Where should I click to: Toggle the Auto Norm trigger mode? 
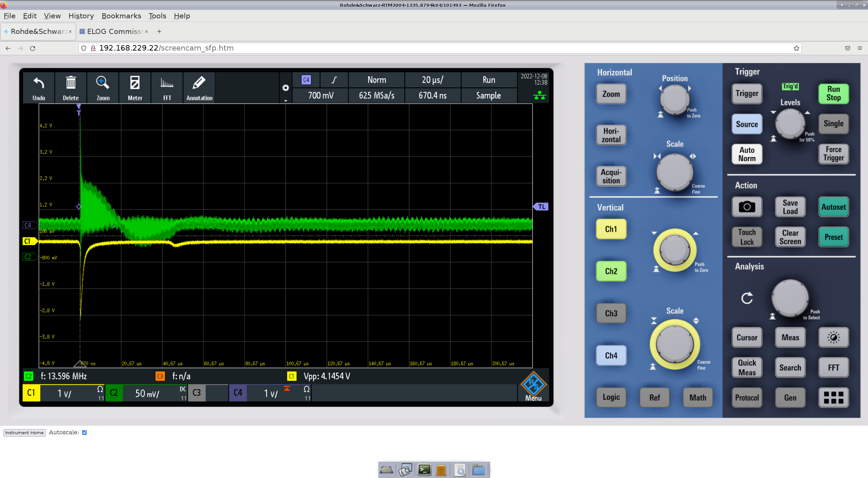747,154
